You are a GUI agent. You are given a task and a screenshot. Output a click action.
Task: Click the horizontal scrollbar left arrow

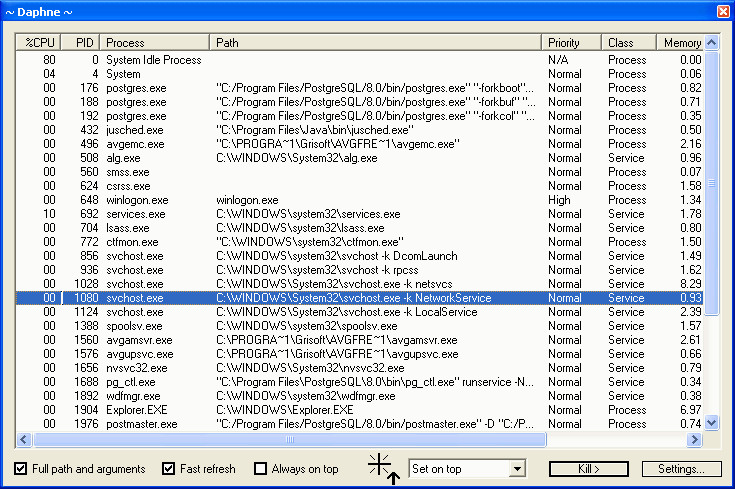point(24,439)
